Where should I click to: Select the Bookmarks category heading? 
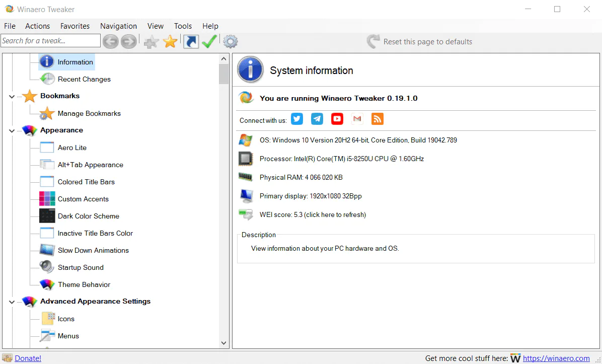60,96
